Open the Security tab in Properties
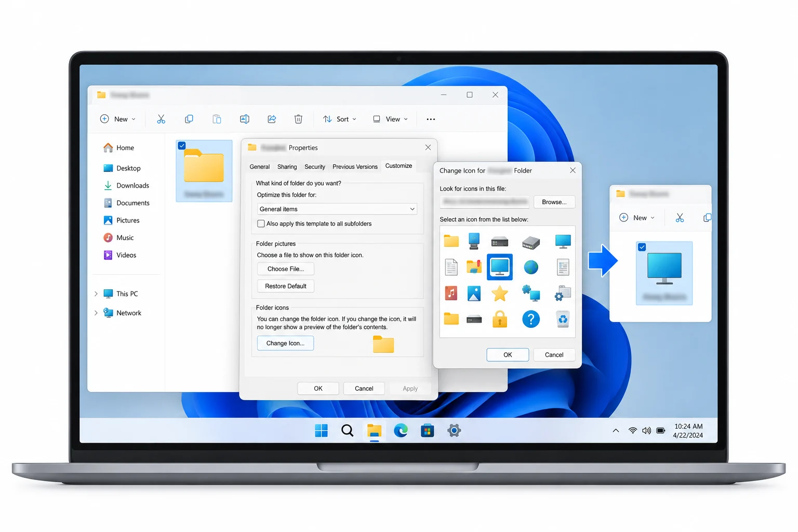 315,167
